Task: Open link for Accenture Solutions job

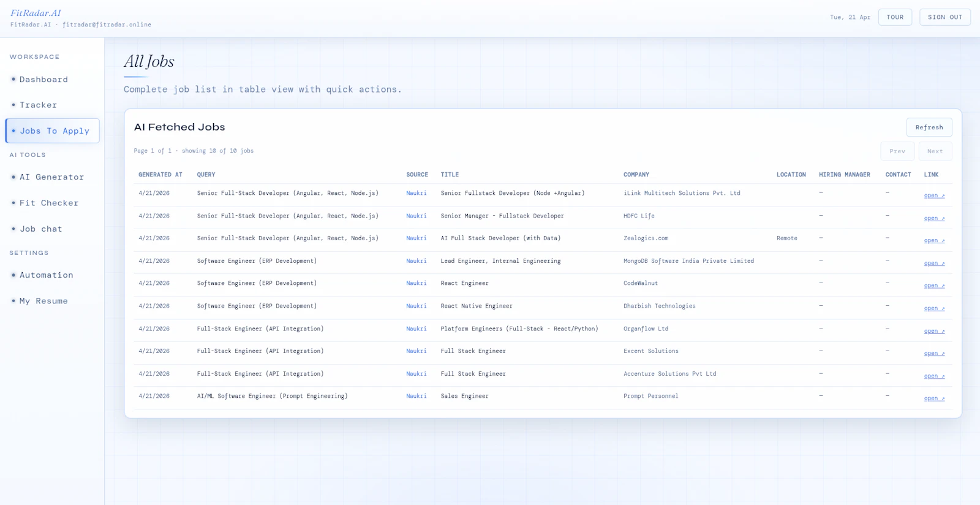Action: click(934, 376)
